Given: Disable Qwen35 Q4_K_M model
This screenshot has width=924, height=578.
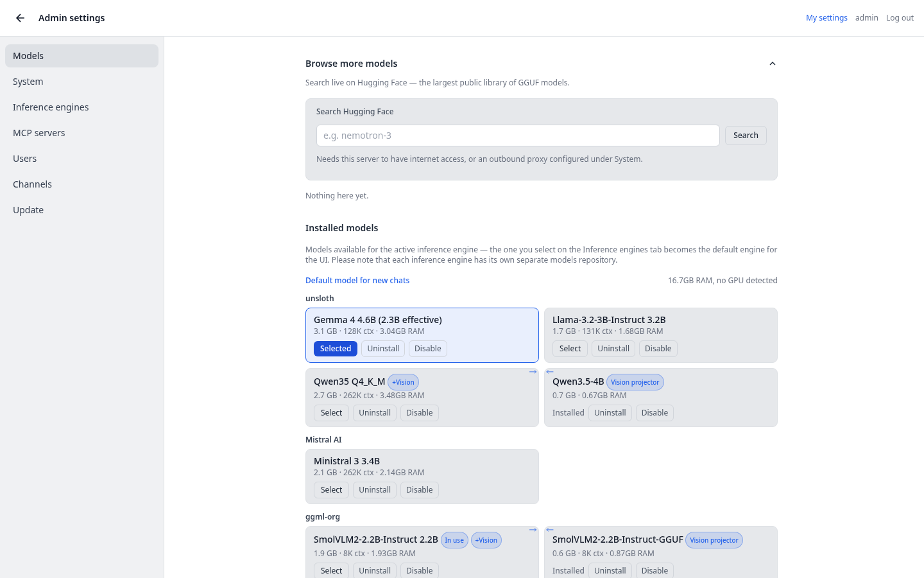Looking at the screenshot, I should pos(420,413).
